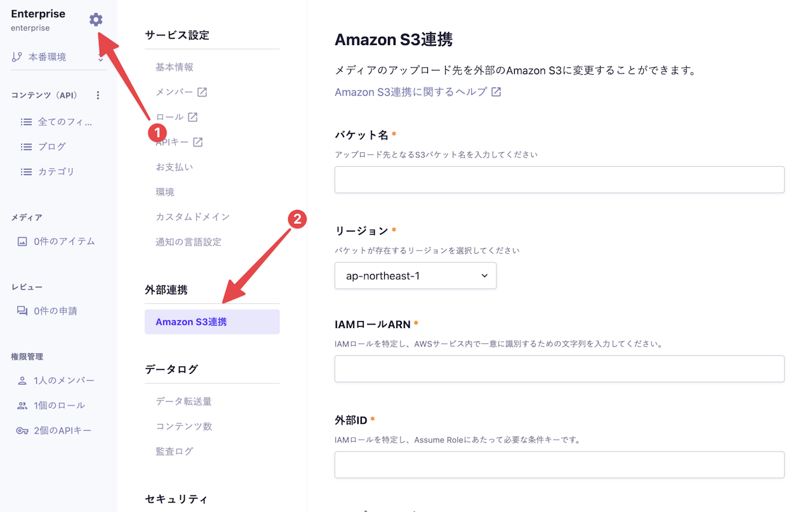
Task: Open external link icon next to APIキー
Action: click(198, 142)
